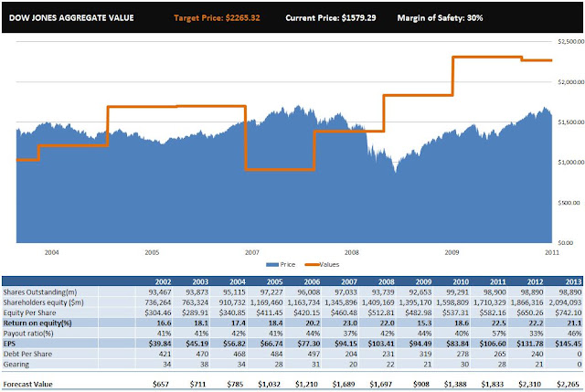The height and width of the screenshot is (392, 585).
Task: Select payout ratio cell 57%
Action: coord(499,334)
